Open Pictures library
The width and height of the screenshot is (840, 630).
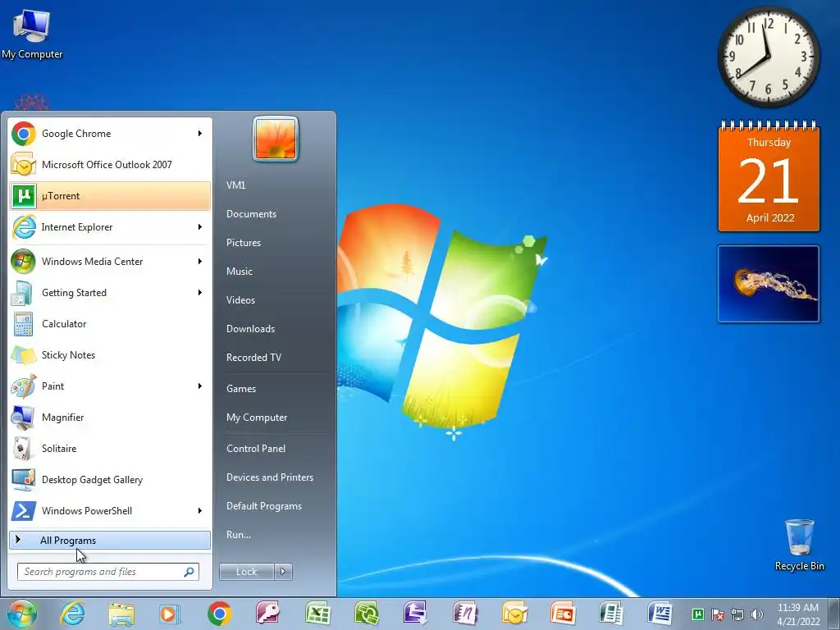click(243, 243)
